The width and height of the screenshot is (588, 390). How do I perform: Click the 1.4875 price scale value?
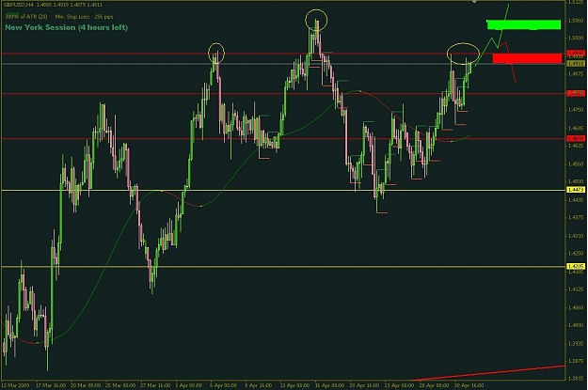click(576, 74)
